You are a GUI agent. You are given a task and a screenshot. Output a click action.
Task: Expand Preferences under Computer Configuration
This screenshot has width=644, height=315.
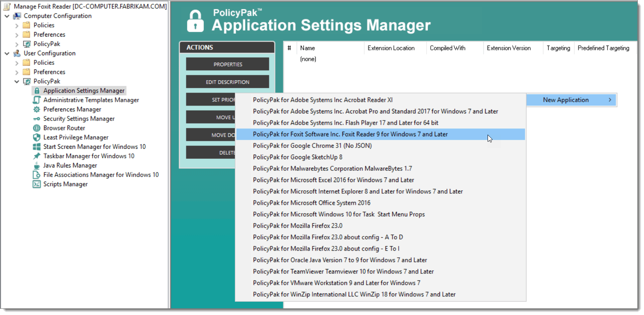click(17, 34)
